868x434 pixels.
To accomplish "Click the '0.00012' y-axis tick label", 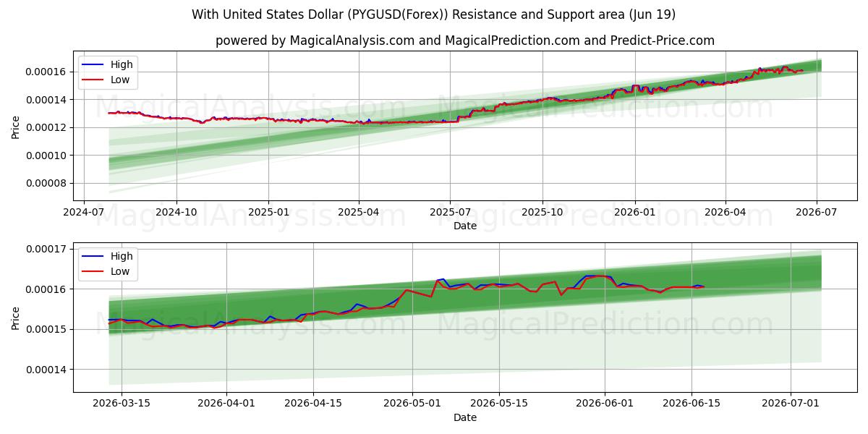I will click(x=46, y=127).
